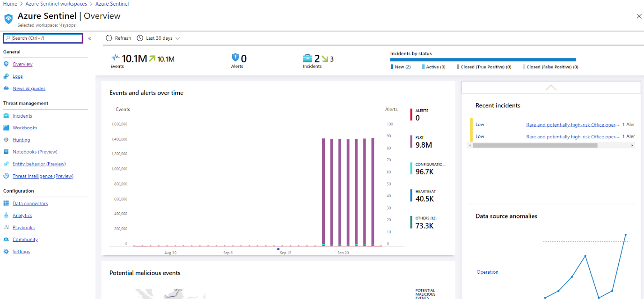Viewport: 644px width, 299px height.
Task: Open the Logs menu item
Action: coord(18,76)
